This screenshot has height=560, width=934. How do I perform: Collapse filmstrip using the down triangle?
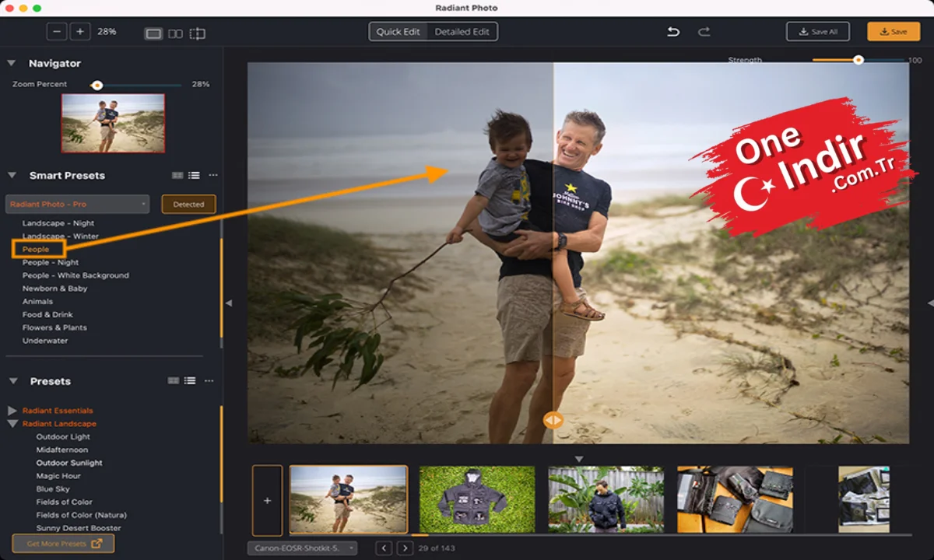578,459
